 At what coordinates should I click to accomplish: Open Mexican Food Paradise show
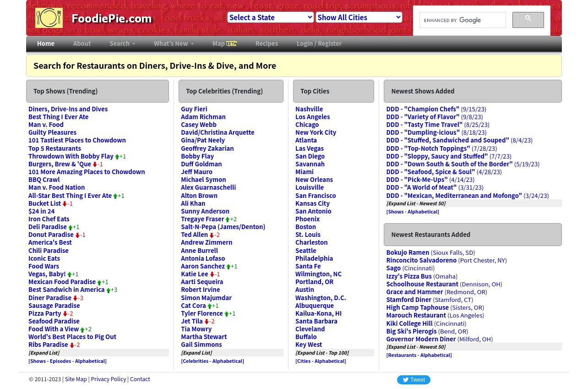pos(62,282)
